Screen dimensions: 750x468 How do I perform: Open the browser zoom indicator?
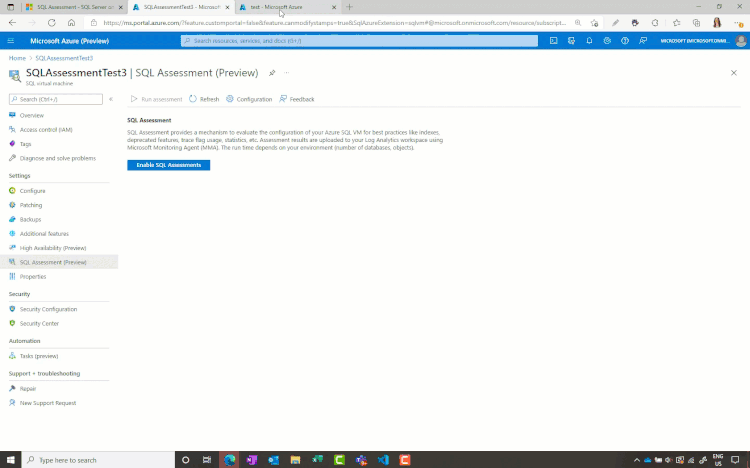pyautogui.click(x=578, y=22)
